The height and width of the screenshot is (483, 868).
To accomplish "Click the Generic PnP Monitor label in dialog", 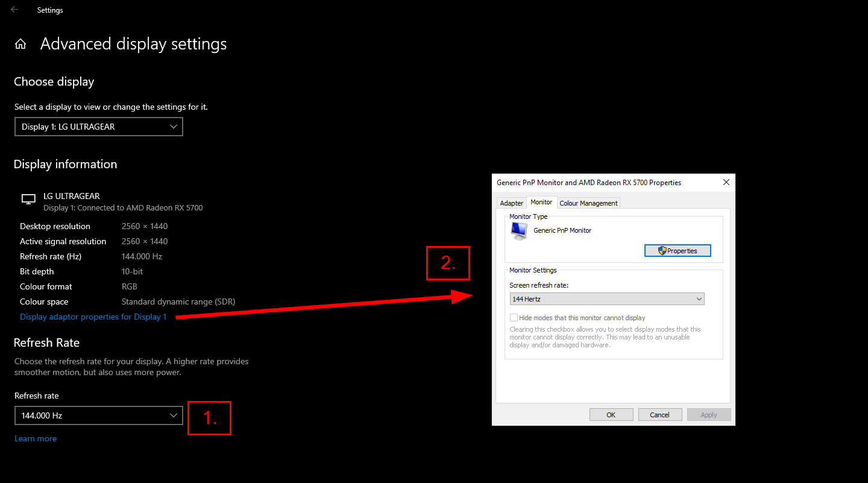I will (562, 230).
